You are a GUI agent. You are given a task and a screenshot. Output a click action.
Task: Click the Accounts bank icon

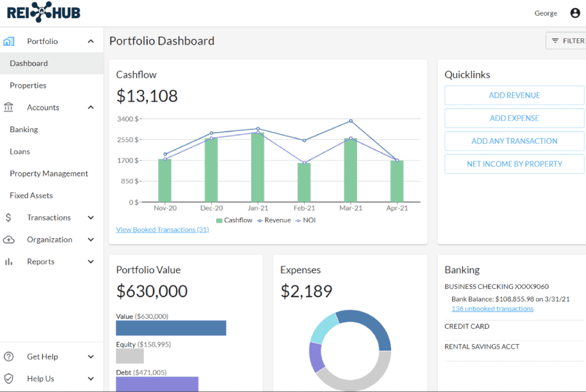click(9, 107)
